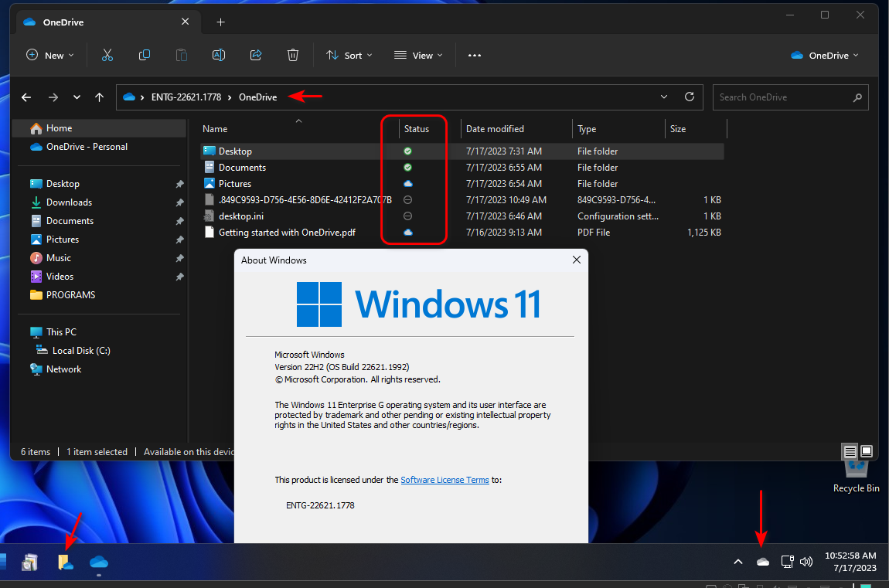Open the See more ellipsis menu
Viewport: 889px width, 588px height.
point(475,55)
